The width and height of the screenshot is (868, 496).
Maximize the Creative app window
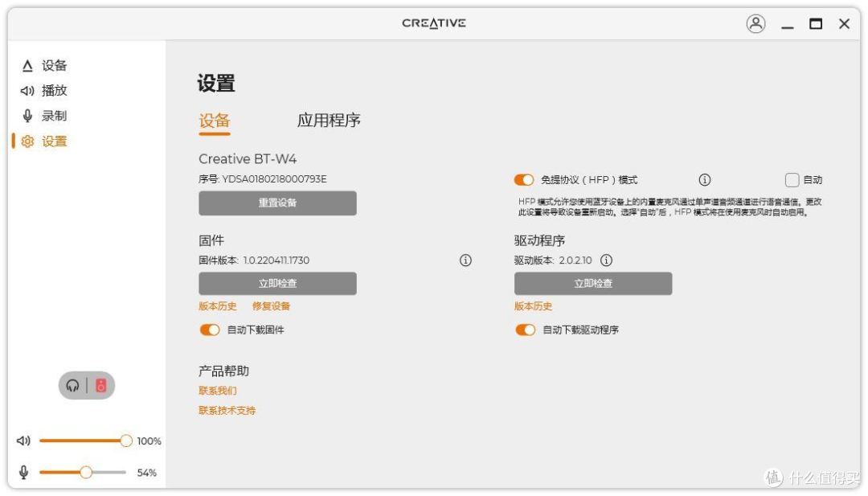[x=816, y=24]
